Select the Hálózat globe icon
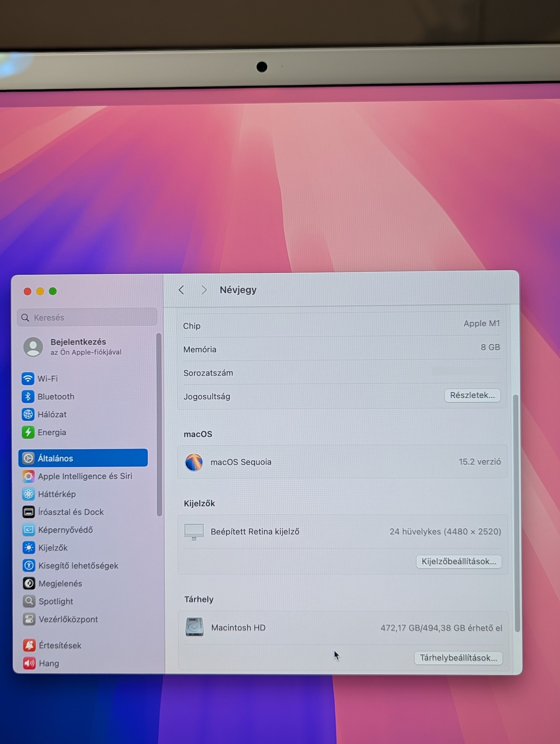 (x=28, y=414)
